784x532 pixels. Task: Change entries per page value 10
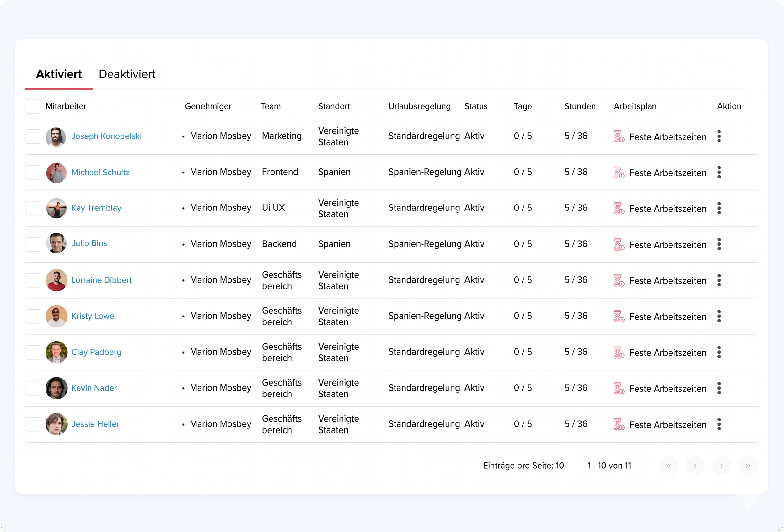pyautogui.click(x=560, y=465)
